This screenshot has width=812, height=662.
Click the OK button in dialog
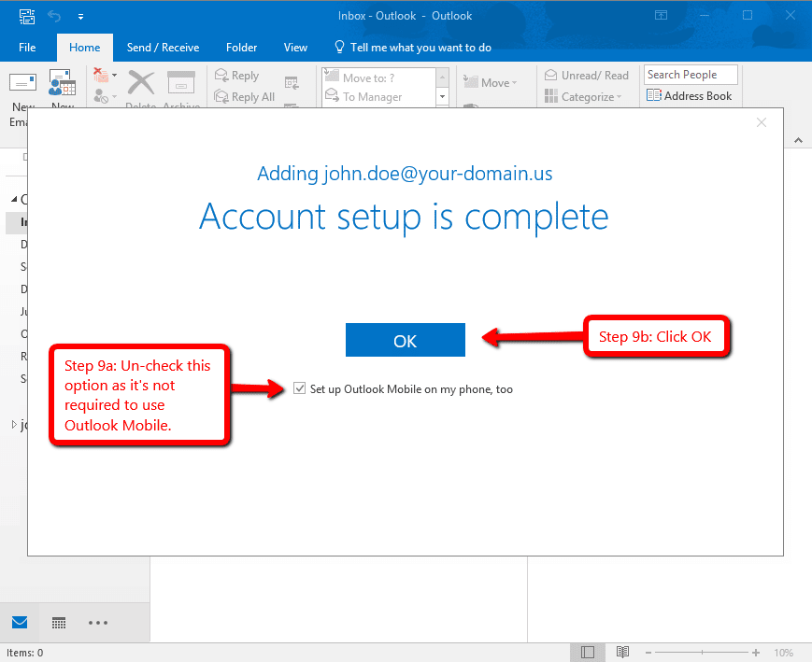click(405, 340)
